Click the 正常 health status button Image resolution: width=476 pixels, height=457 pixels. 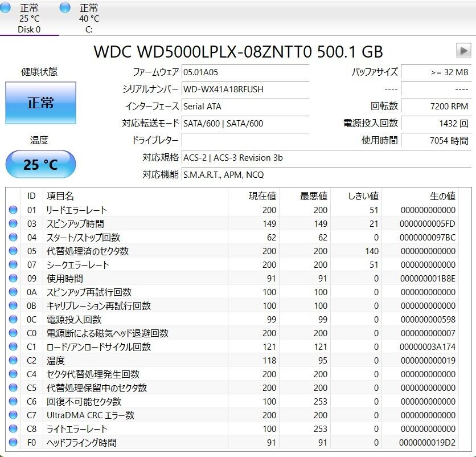(x=40, y=103)
